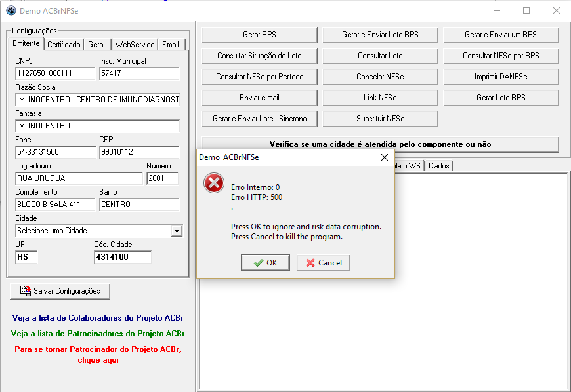The image size is (571, 392).
Task: Close the Demo_ACBrNFSe error dialog
Action: (x=384, y=157)
